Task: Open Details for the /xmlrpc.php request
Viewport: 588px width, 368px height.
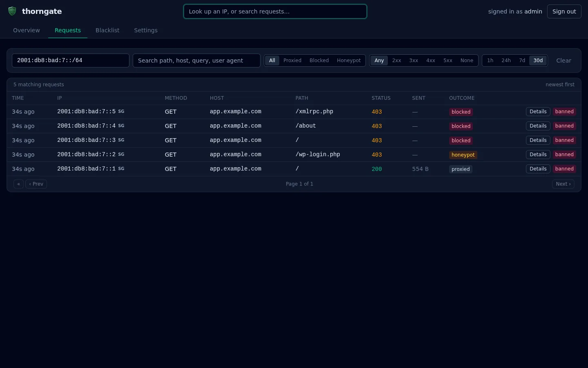Action: coord(538,112)
